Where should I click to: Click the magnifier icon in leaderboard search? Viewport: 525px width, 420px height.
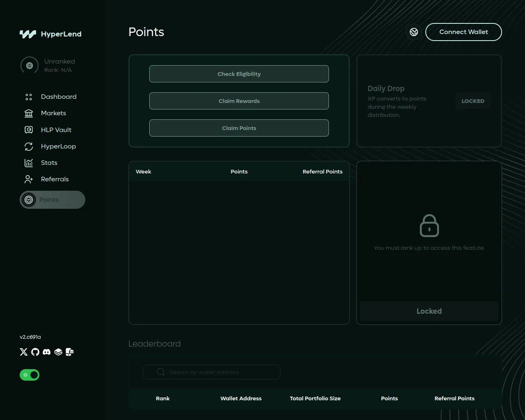click(161, 372)
